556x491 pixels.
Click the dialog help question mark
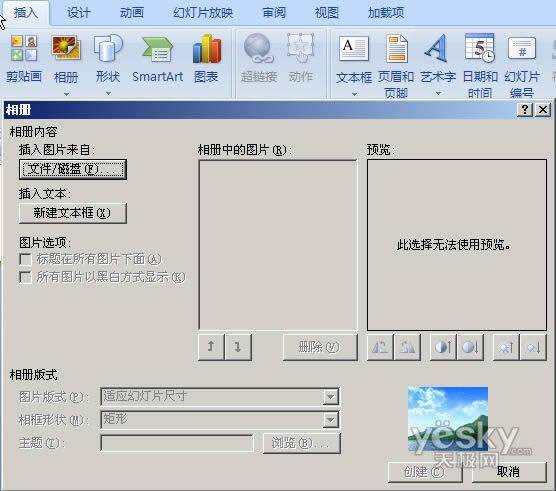click(x=525, y=110)
